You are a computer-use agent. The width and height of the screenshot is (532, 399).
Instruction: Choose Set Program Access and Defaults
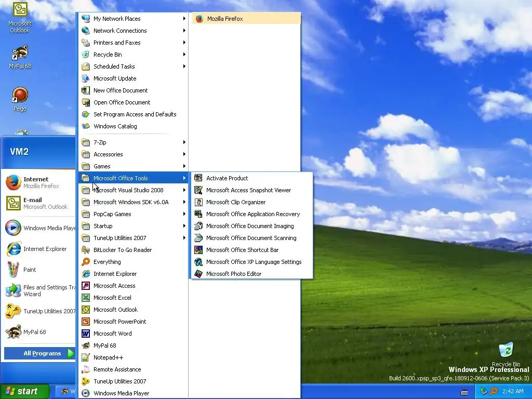coord(133,114)
